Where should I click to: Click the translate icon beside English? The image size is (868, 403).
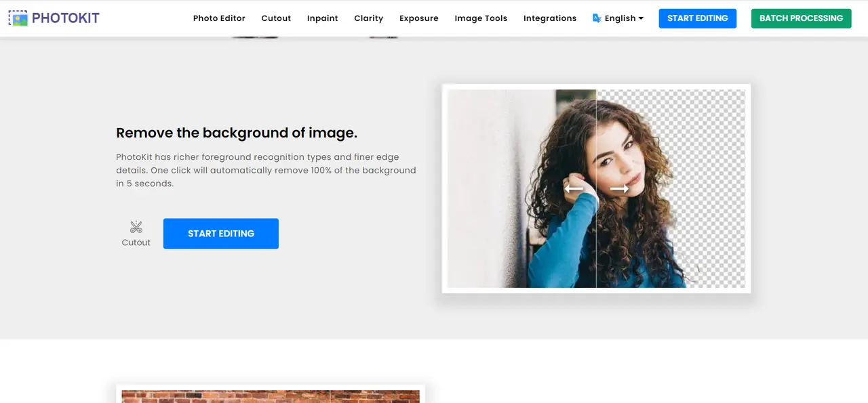click(x=597, y=18)
